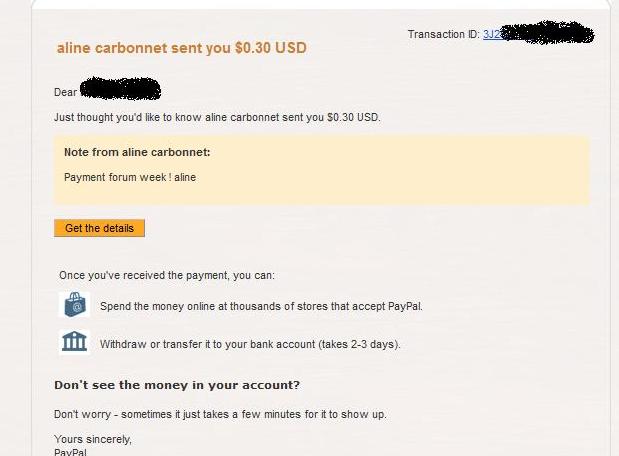619x456 pixels.
Task: Click the PayPal signature text
Action: (x=70, y=452)
